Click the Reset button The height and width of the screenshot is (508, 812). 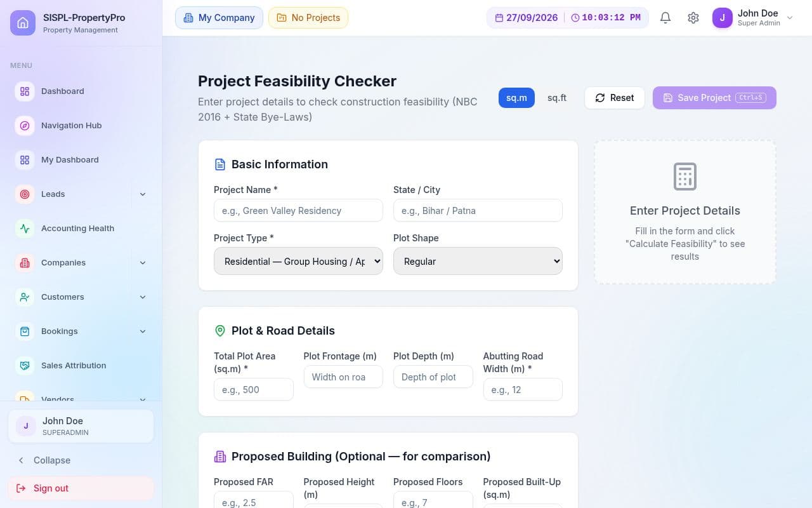[x=615, y=98]
